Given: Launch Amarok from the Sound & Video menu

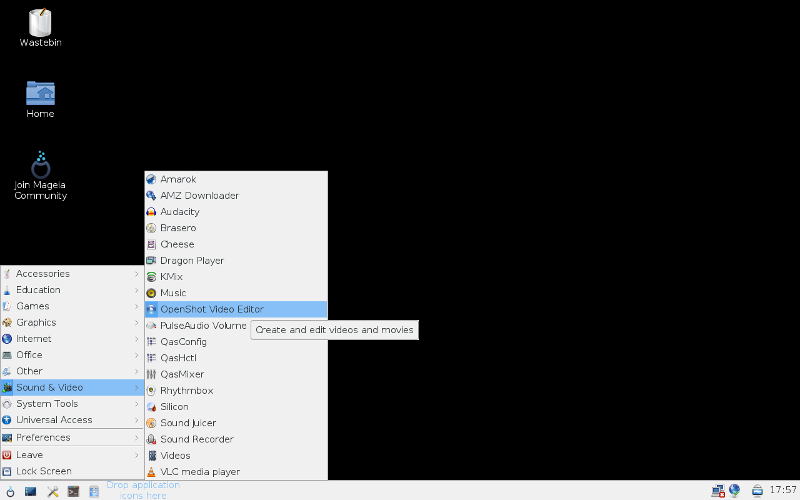Looking at the screenshot, I should [236, 179].
